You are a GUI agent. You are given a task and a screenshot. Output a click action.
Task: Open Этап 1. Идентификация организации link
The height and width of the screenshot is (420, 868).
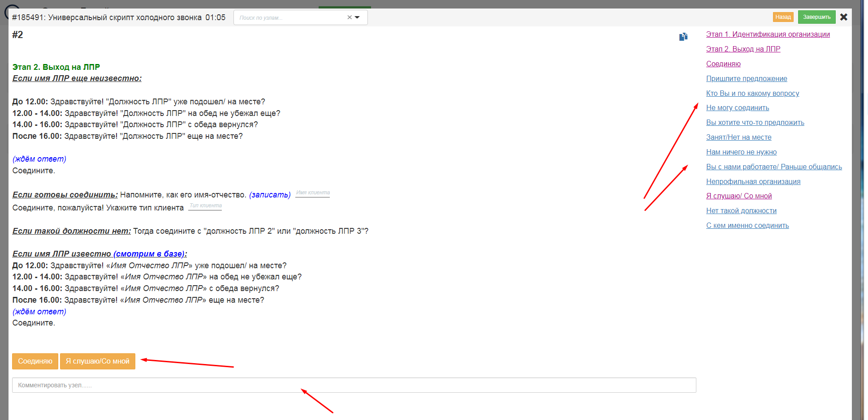coord(768,34)
